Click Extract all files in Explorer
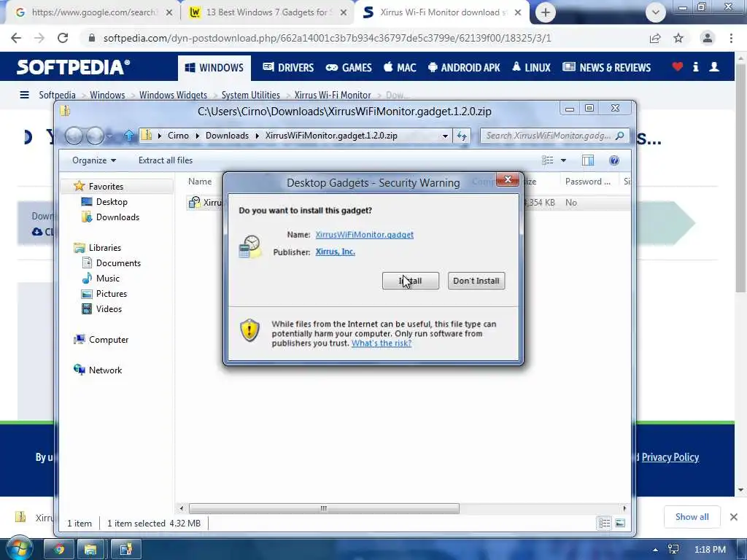 [166, 160]
